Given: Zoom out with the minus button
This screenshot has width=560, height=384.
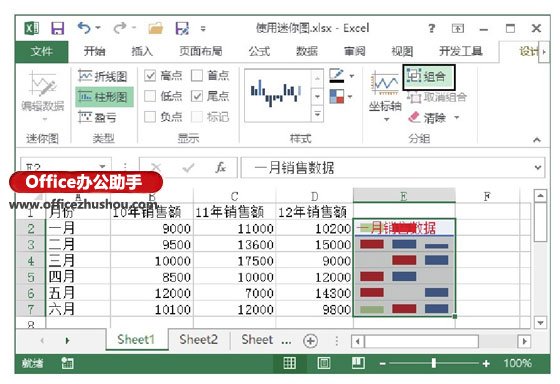Looking at the screenshot, I should (382, 364).
